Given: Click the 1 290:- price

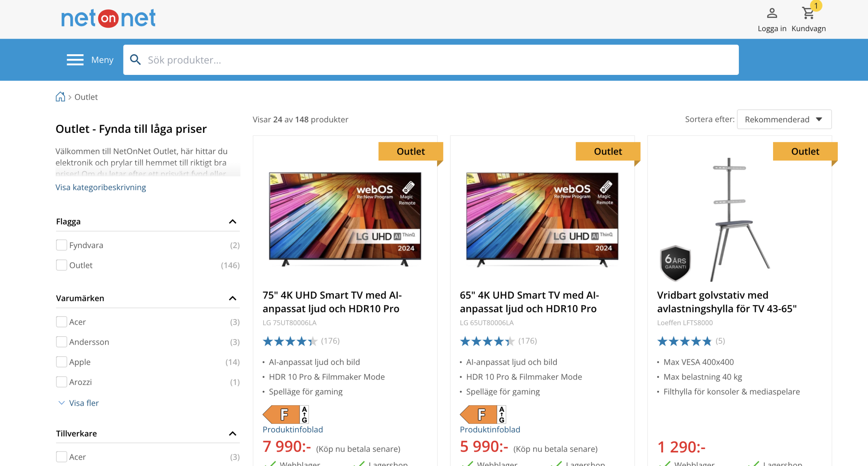Looking at the screenshot, I should 681,447.
